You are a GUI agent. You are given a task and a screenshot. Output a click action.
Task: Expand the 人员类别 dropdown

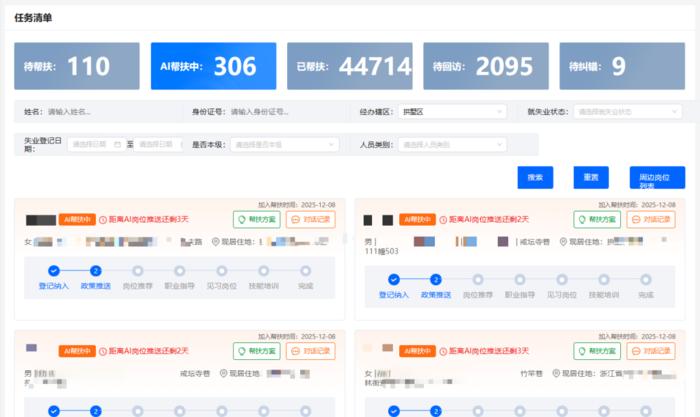point(452,144)
